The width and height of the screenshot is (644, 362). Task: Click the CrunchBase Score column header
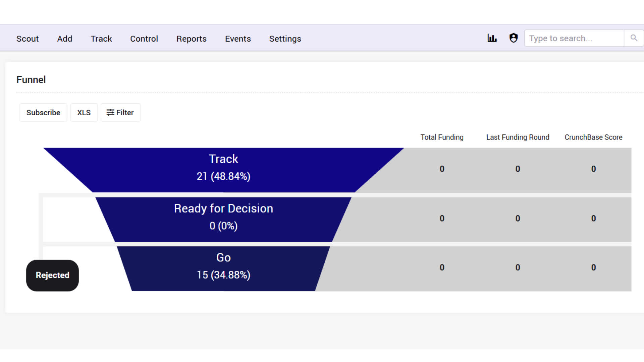[593, 137]
